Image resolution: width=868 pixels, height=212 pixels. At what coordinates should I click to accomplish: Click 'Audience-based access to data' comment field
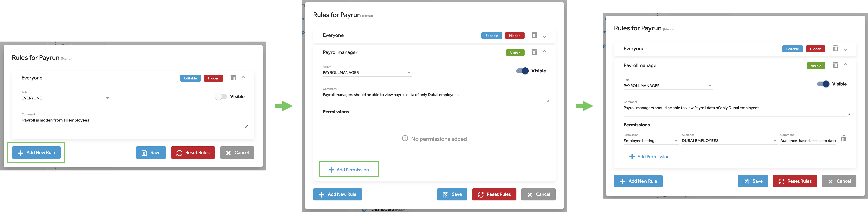click(808, 141)
